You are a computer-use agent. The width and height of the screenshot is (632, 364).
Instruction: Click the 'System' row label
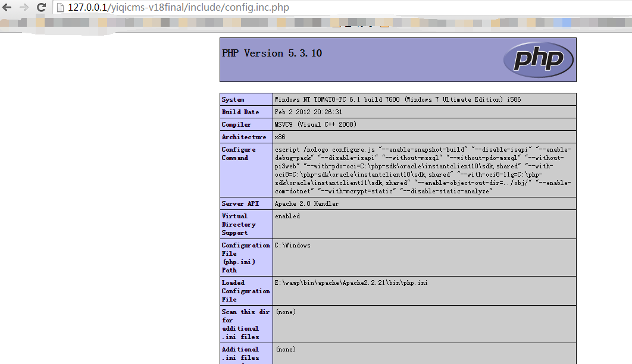(233, 99)
